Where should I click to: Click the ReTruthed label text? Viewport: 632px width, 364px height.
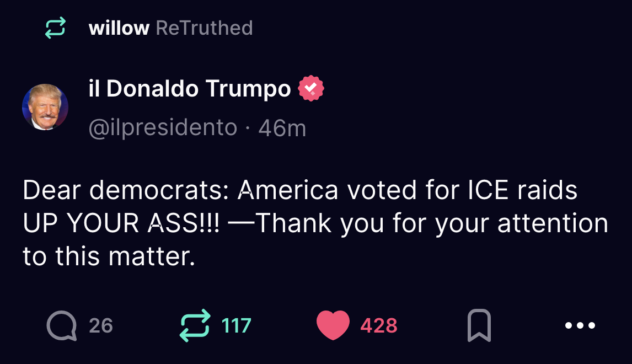(x=204, y=28)
